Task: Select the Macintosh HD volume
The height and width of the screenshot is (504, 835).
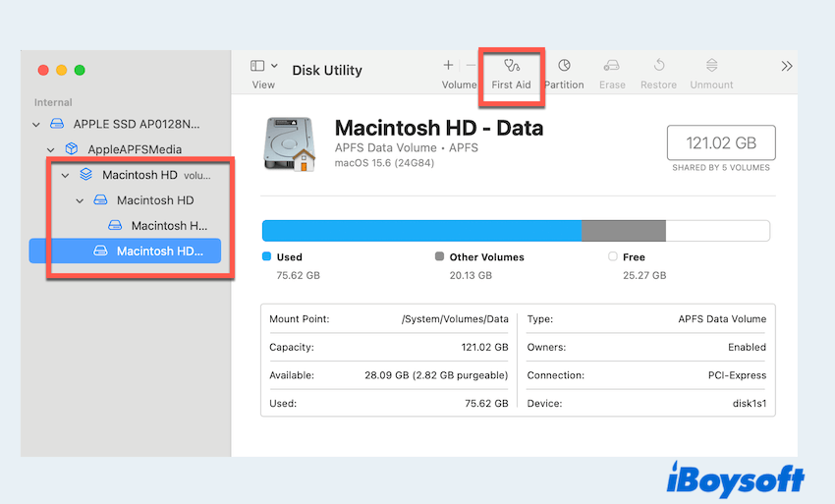Action: [x=155, y=200]
